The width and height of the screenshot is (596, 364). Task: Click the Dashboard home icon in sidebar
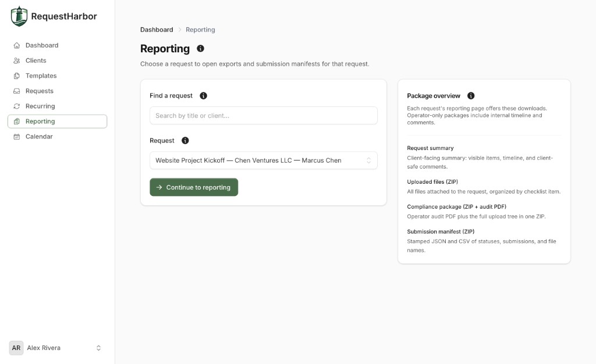(17, 45)
